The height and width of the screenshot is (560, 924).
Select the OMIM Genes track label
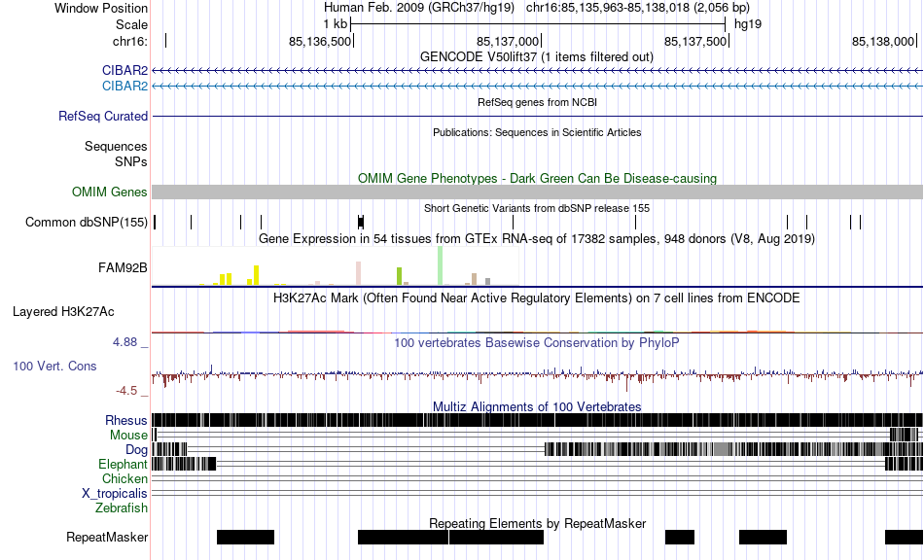click(x=110, y=192)
